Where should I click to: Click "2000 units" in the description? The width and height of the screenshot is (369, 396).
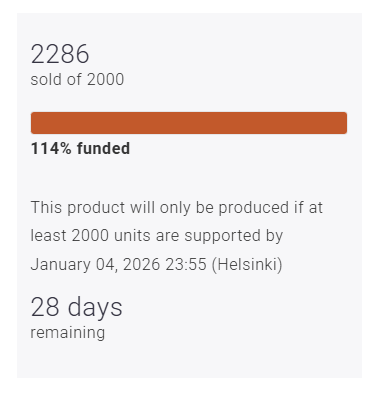click(111, 236)
